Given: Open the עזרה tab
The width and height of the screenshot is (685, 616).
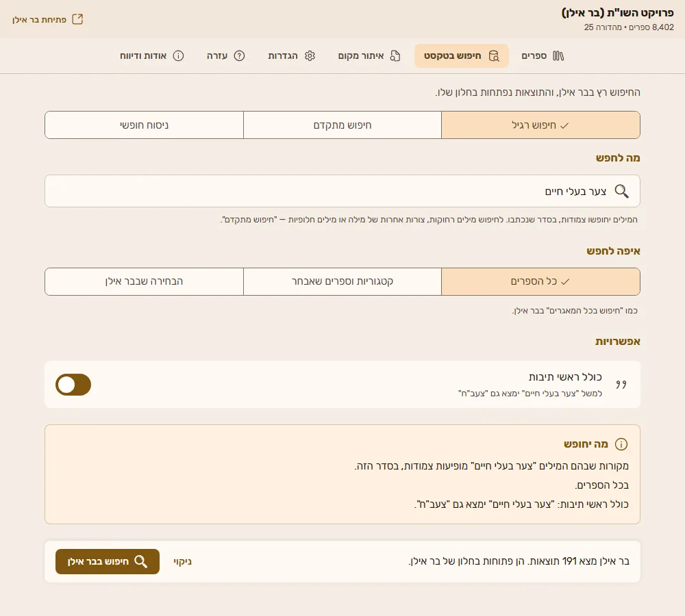Looking at the screenshot, I should [x=226, y=56].
